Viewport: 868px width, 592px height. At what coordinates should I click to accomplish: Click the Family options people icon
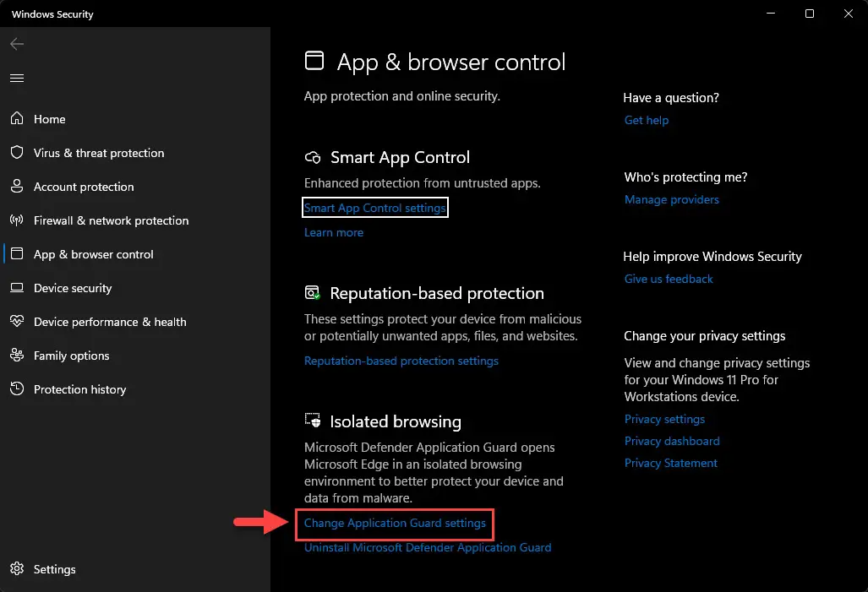coord(17,355)
